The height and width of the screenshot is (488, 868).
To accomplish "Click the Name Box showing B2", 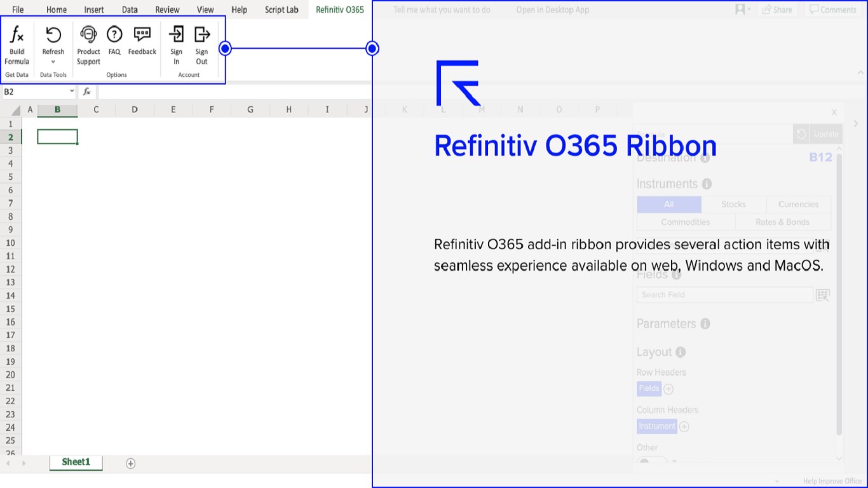I will pos(34,91).
